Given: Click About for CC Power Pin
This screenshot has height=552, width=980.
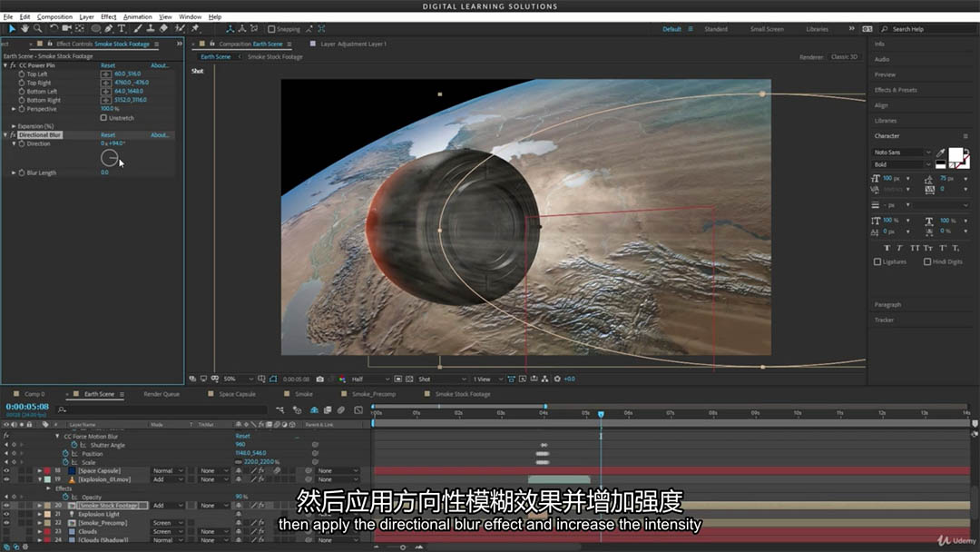Looking at the screenshot, I should click(160, 65).
